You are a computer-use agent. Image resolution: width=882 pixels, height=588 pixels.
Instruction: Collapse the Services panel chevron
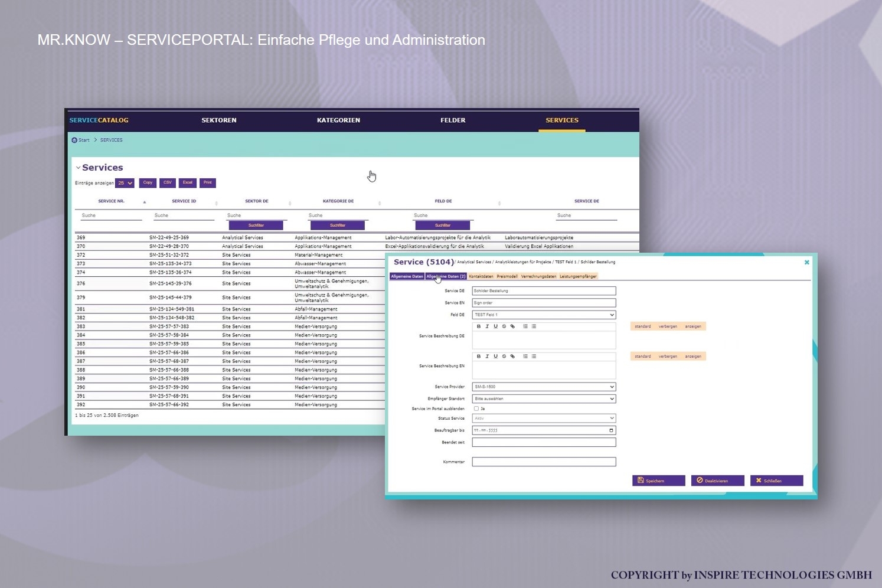tap(78, 168)
